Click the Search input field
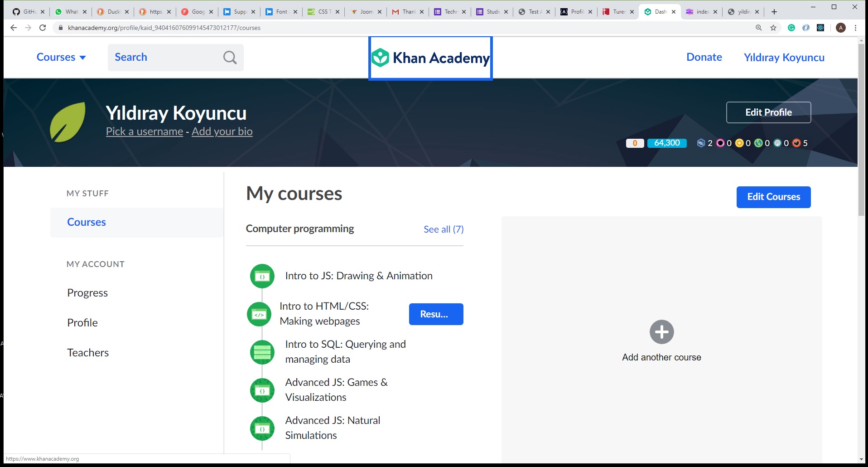The height and width of the screenshot is (467, 868). [175, 58]
